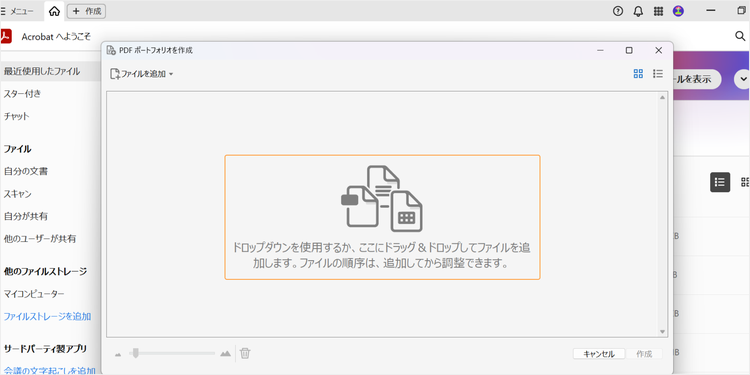Viewport: 750px width, 375px height.
Task: Open the notifications bell
Action: (638, 11)
